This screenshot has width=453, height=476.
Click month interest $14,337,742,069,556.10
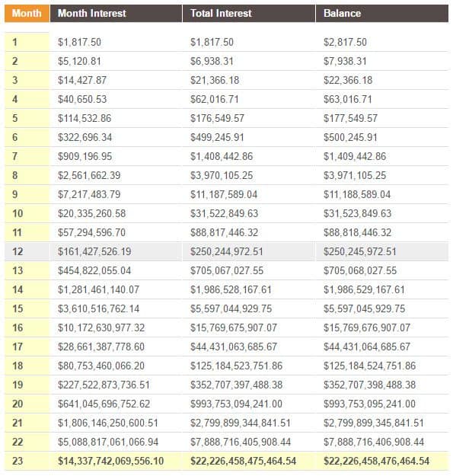tap(110, 461)
